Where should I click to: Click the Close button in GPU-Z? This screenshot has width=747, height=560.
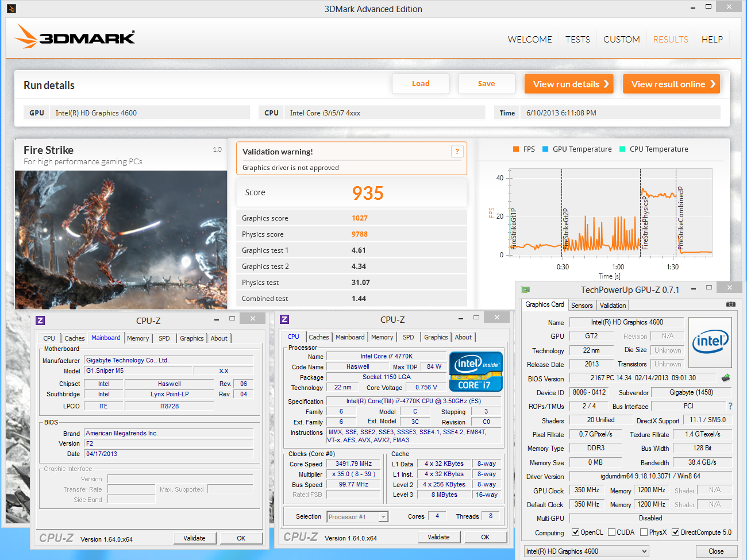(x=716, y=551)
